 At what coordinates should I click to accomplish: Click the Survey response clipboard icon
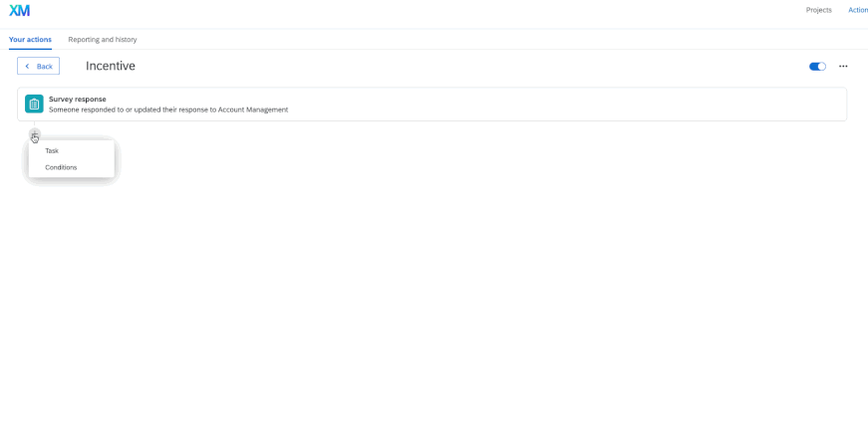34,104
